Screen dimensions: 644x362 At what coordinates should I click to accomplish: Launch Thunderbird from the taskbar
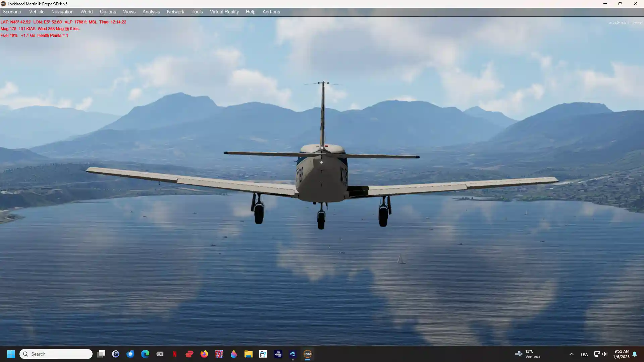130,354
